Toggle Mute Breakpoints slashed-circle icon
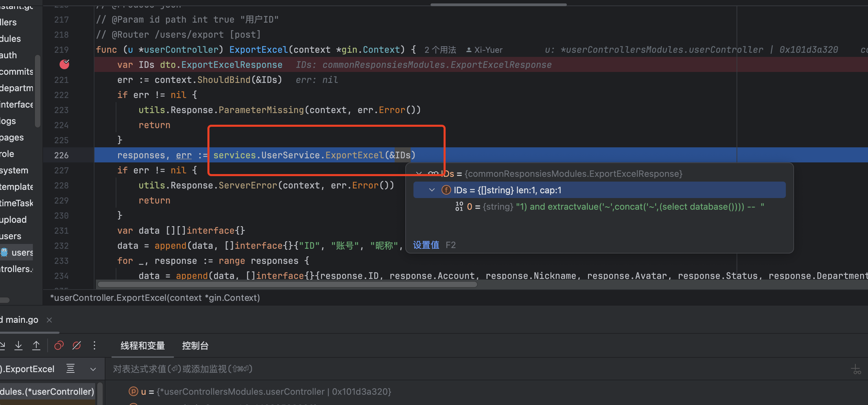 coord(77,345)
